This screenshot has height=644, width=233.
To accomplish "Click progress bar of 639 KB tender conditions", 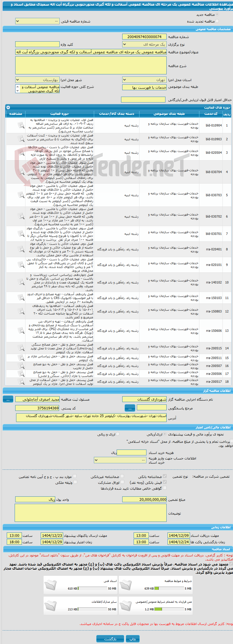I will [x=169, y=588].
